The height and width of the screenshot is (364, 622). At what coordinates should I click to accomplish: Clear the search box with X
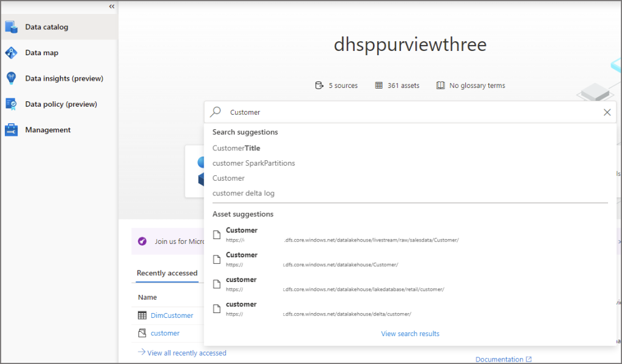point(607,112)
